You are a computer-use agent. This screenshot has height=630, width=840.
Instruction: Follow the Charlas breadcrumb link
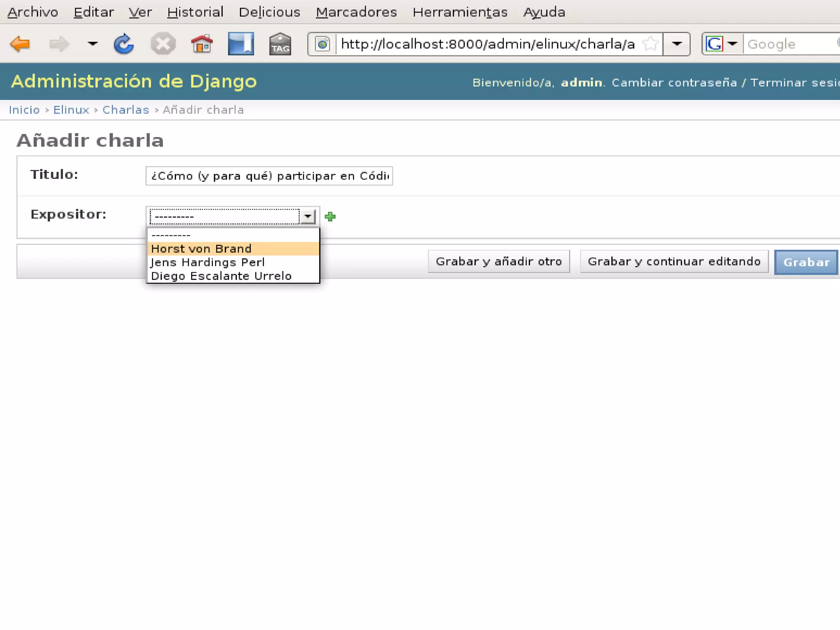[126, 110]
